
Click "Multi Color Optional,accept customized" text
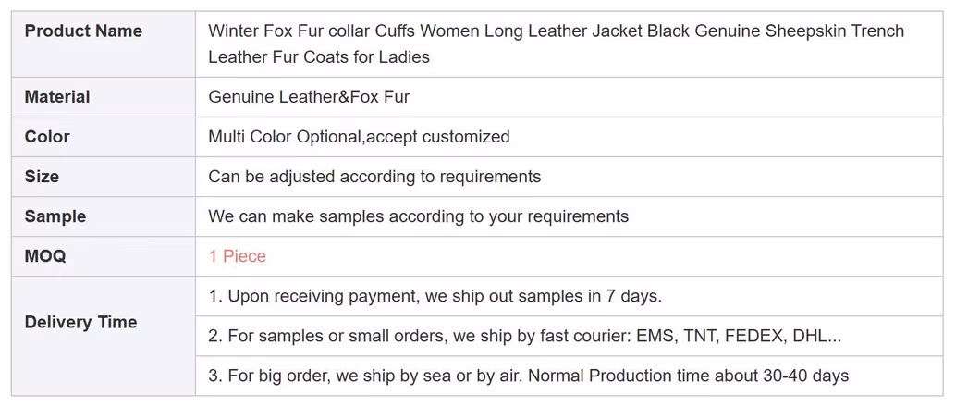[359, 137]
